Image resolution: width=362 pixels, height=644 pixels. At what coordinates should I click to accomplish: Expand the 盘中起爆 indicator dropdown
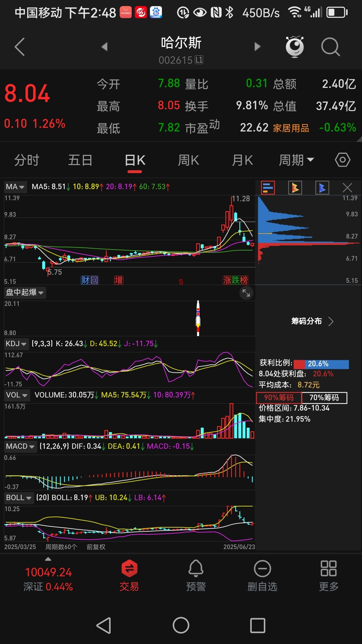pos(25,292)
